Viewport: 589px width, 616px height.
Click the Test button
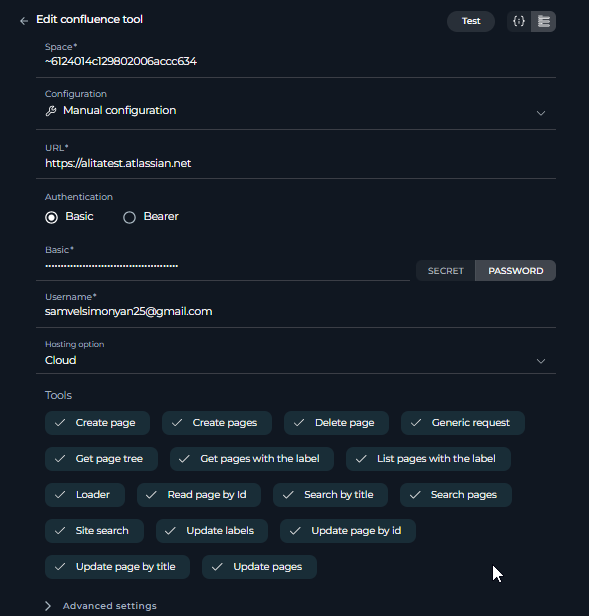tap(471, 21)
